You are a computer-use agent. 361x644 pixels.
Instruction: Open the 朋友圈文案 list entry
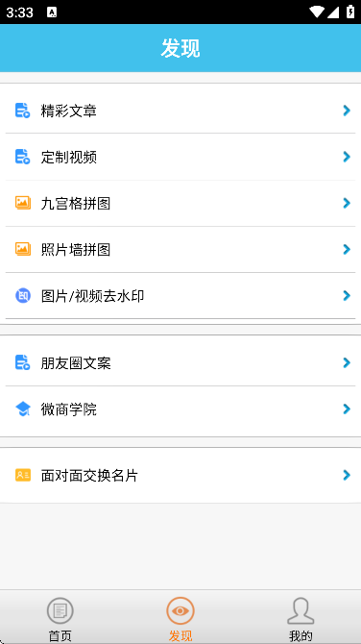point(180,362)
